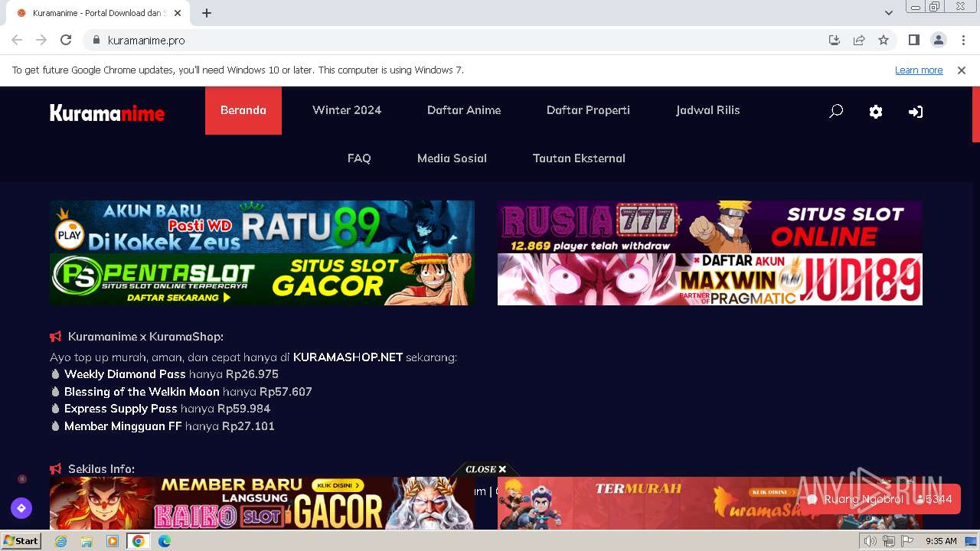Open Media Sosial menu
Viewport: 980px width, 551px height.
tap(452, 158)
